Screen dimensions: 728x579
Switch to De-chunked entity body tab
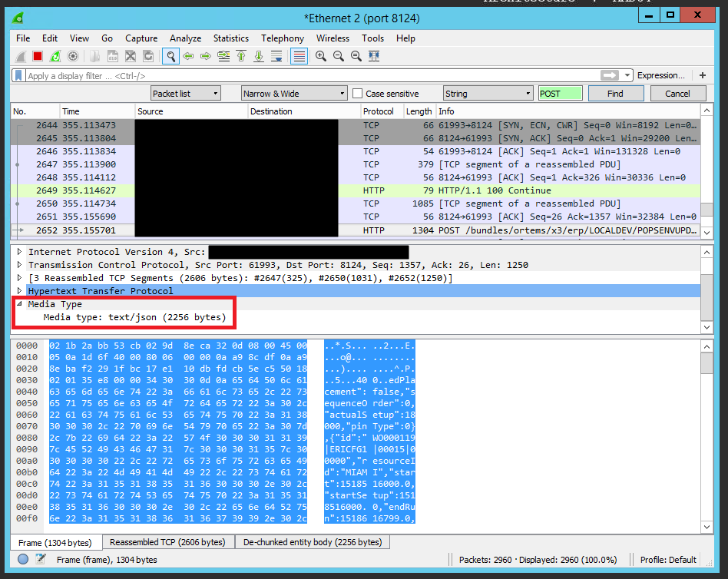pos(313,542)
